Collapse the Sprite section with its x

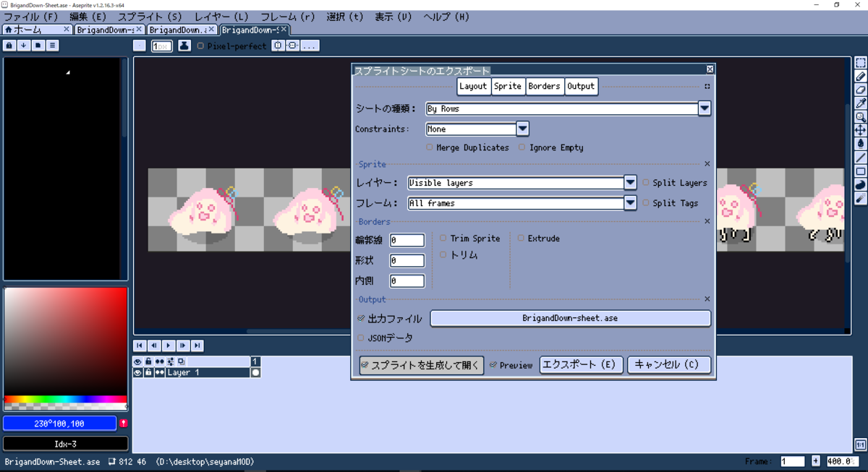pyautogui.click(x=707, y=164)
